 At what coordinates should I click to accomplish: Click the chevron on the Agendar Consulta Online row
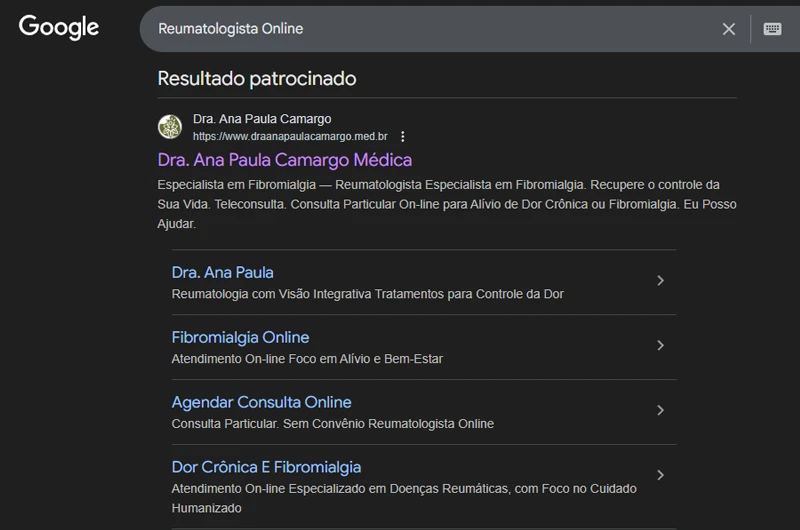[x=660, y=410]
